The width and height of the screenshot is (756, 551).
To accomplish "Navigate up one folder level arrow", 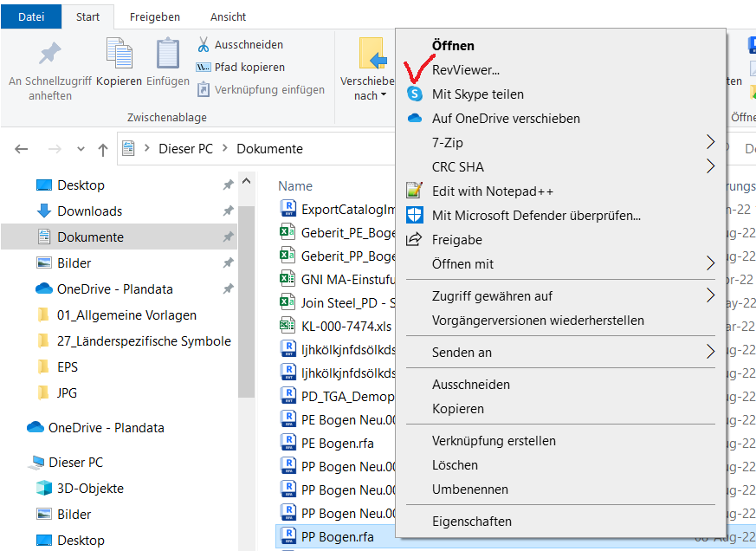I will tap(103, 149).
